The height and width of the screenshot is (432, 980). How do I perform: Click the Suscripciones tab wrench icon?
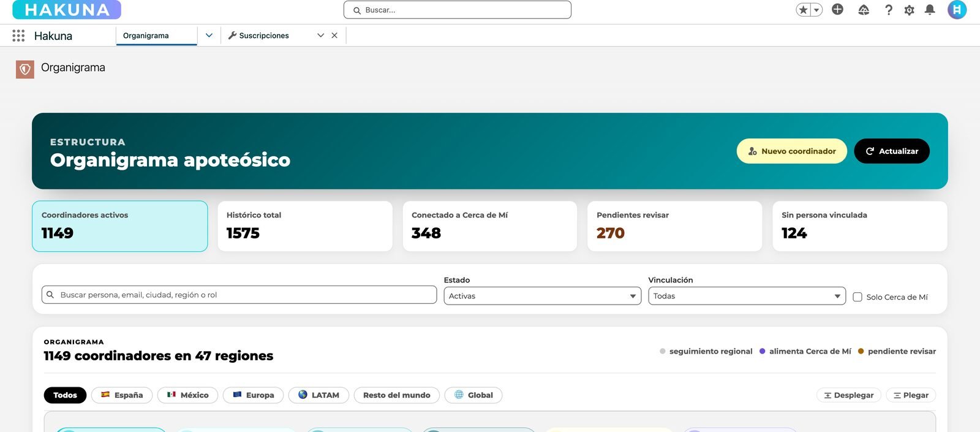click(x=232, y=36)
